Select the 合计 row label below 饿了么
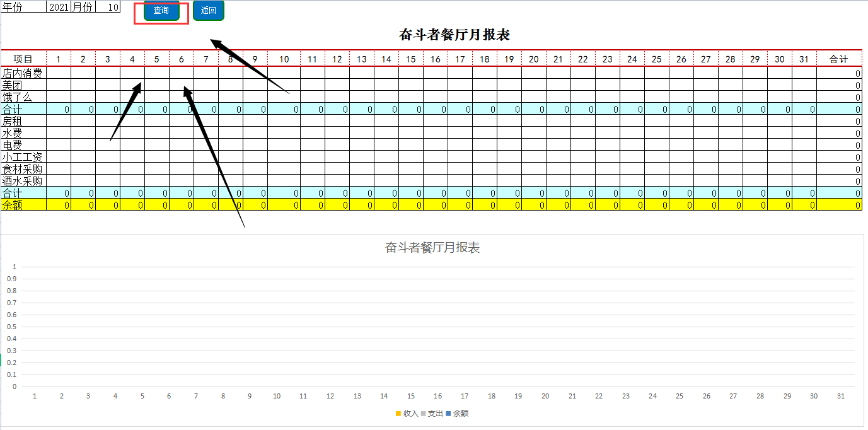Viewport: 868px width, 430px height. click(24, 109)
